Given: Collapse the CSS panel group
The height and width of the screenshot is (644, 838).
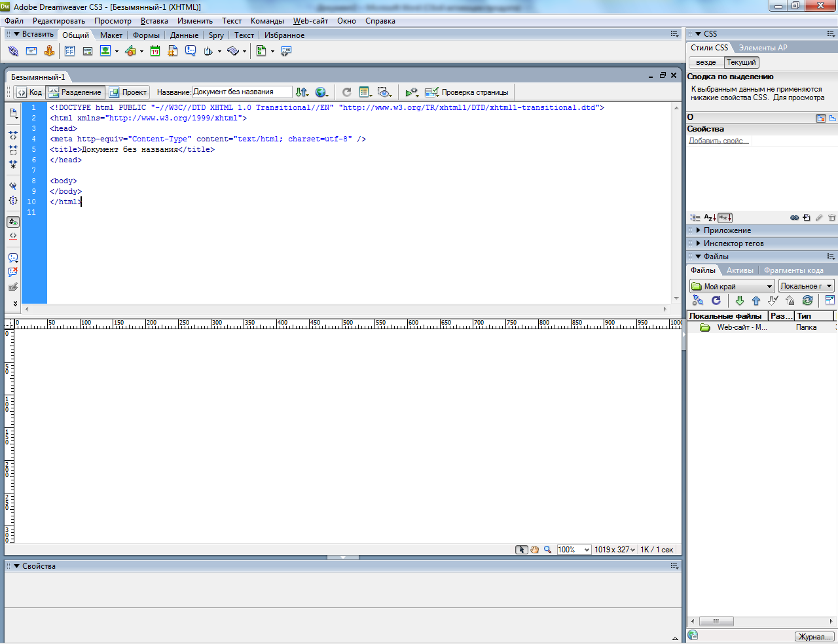Looking at the screenshot, I should 699,34.
